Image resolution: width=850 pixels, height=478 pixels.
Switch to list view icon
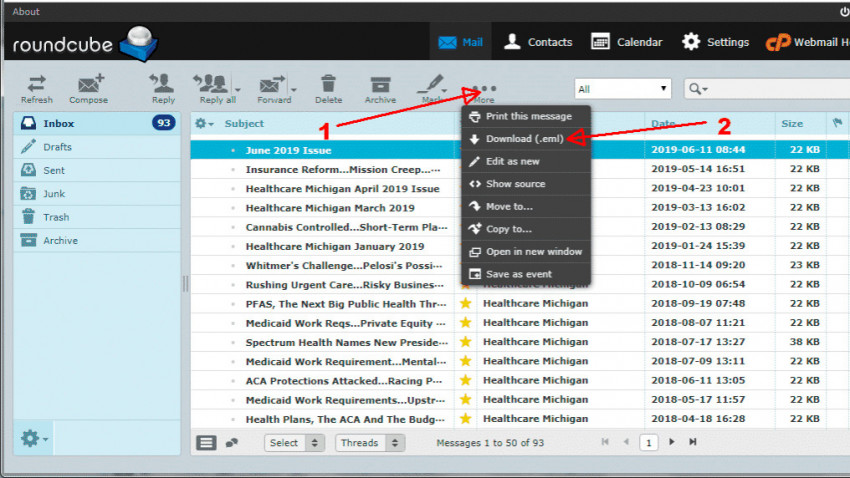(206, 443)
